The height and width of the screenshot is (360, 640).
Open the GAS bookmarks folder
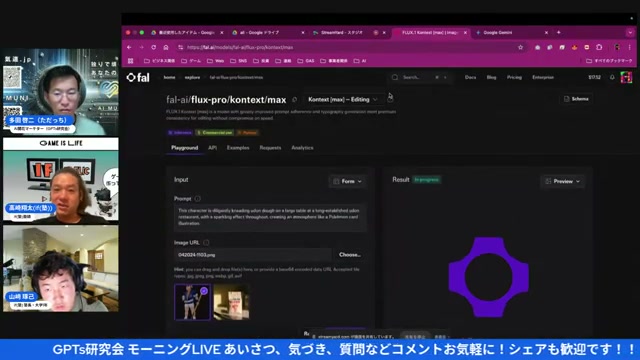pos(306,61)
